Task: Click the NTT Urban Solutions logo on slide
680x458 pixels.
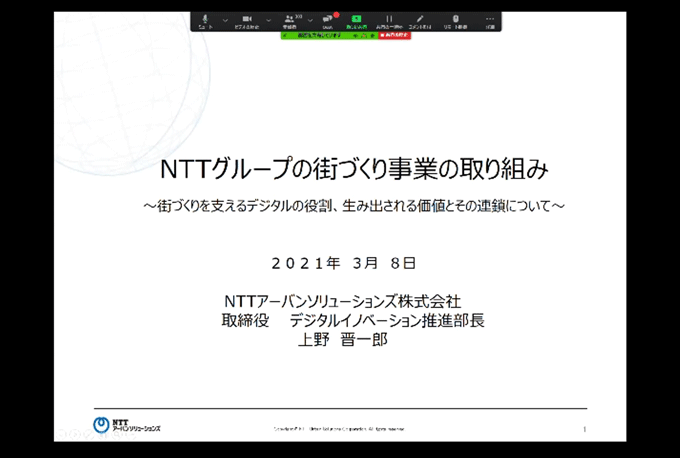Action: coord(127,425)
